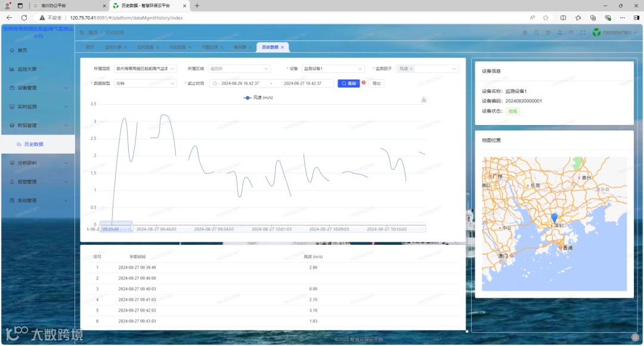
Task: Click the theme shirt icon in header
Action: [548, 32]
